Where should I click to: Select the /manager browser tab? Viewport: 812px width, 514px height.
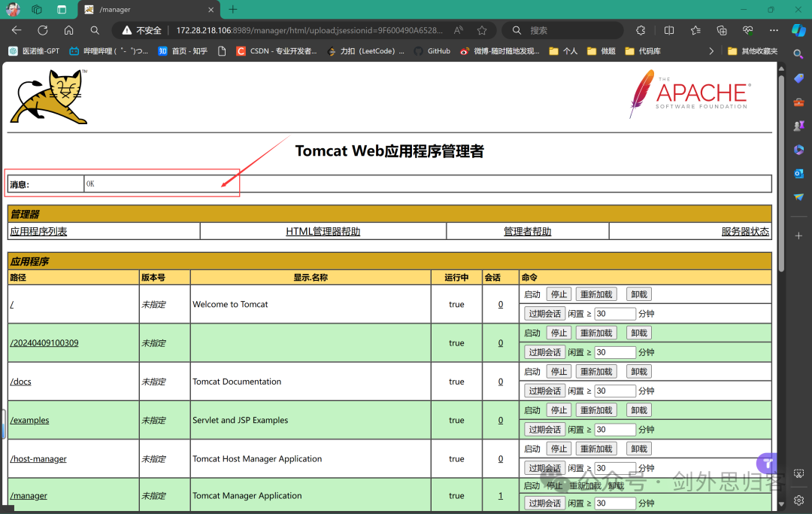pyautogui.click(x=149, y=9)
